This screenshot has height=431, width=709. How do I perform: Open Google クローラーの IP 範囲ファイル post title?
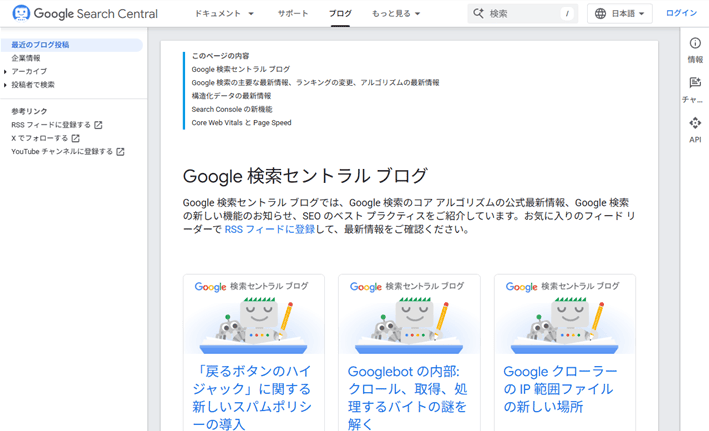pos(560,389)
